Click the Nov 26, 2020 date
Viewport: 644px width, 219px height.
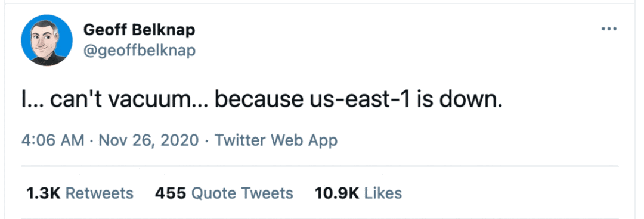pos(148,140)
